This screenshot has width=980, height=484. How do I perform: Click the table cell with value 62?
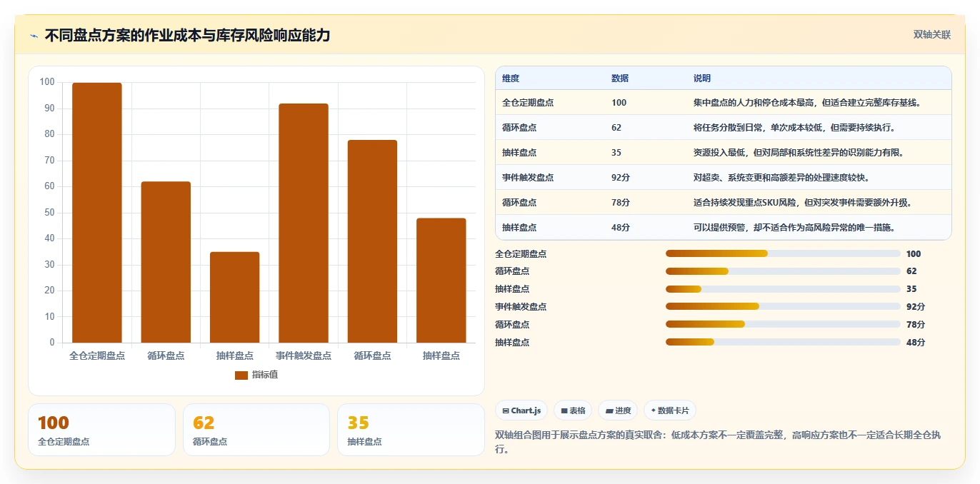[616, 128]
